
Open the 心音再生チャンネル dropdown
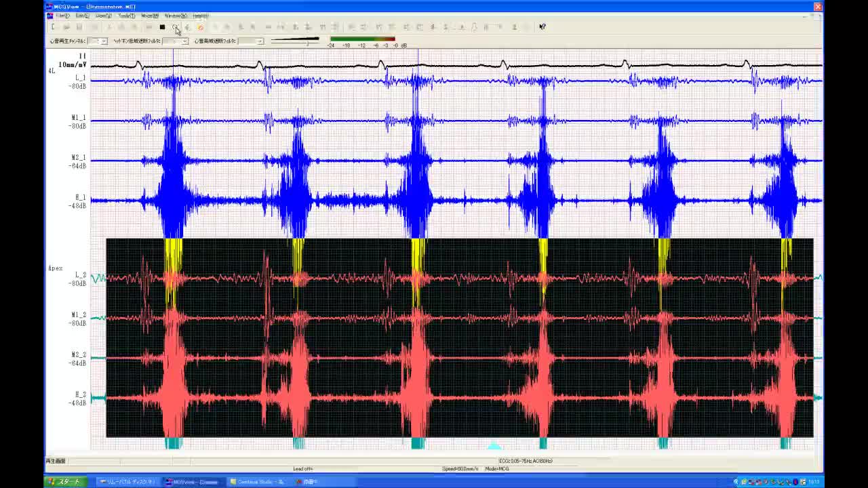coord(104,41)
